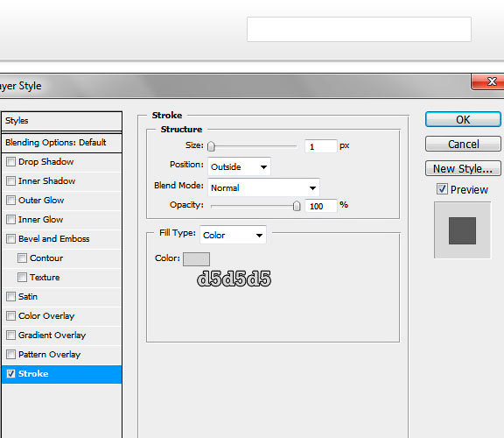Open the New Style dialog button
This screenshot has height=438, width=504.
click(463, 169)
